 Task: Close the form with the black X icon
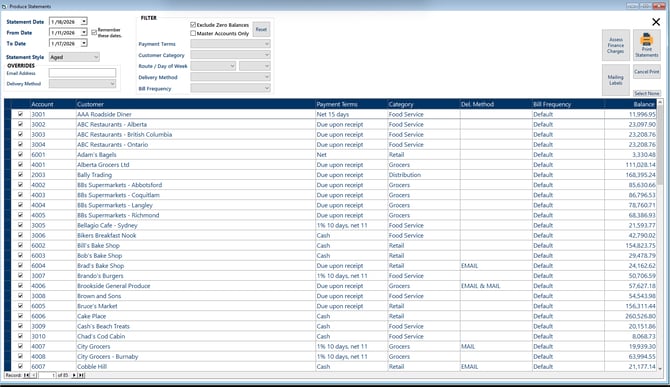(656, 22)
